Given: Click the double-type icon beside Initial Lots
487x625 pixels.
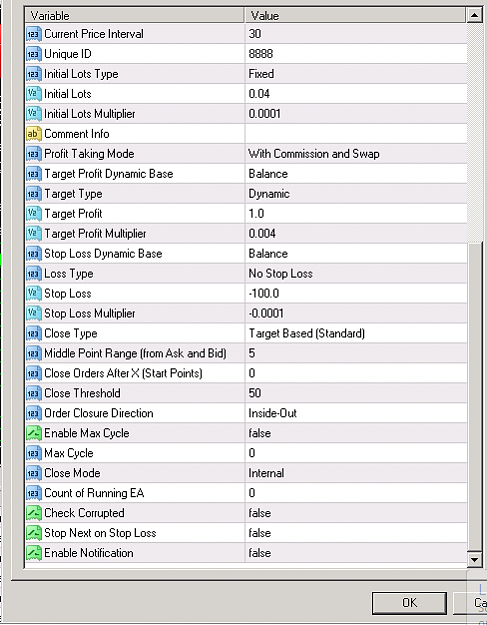Looking at the screenshot, I should (34, 94).
